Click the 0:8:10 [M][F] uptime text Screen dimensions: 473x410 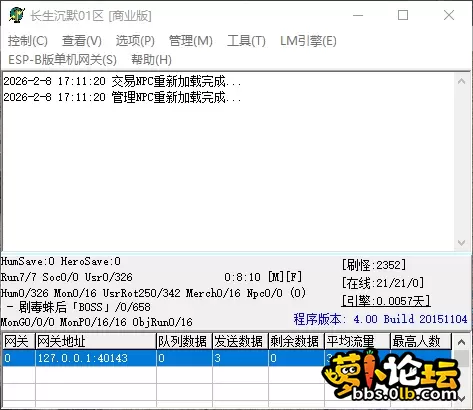click(x=263, y=277)
